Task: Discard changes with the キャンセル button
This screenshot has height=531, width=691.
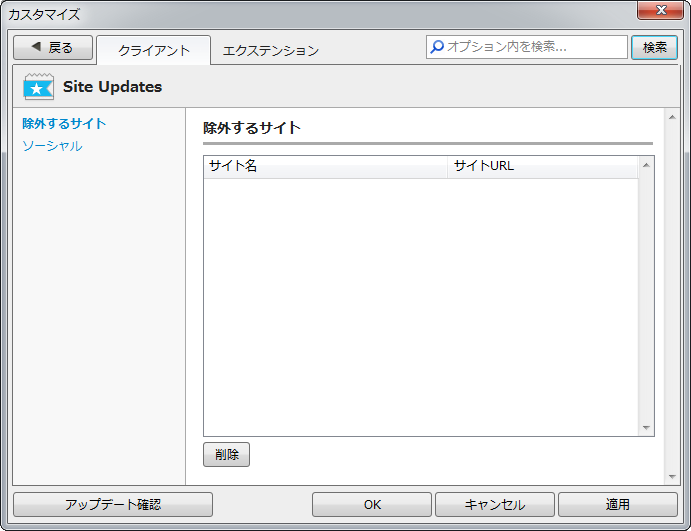Action: pyautogui.click(x=494, y=505)
